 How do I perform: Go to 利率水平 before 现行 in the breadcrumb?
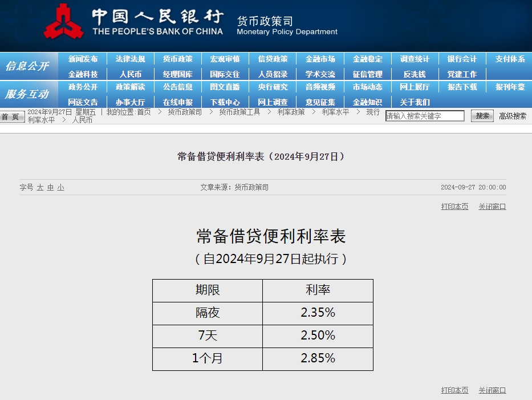[x=335, y=112]
